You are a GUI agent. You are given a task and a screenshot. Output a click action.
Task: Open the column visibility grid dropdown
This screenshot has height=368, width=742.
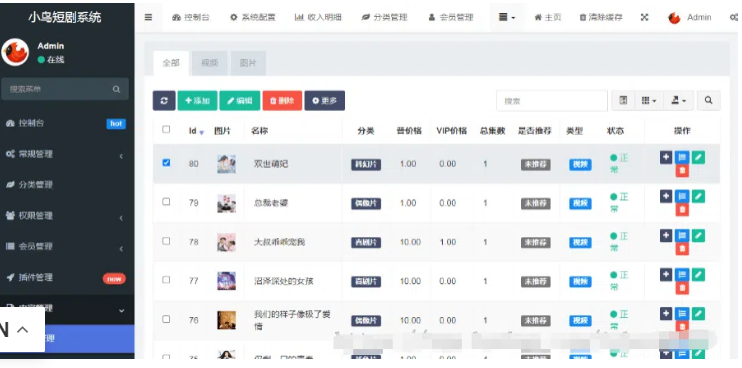[649, 101]
